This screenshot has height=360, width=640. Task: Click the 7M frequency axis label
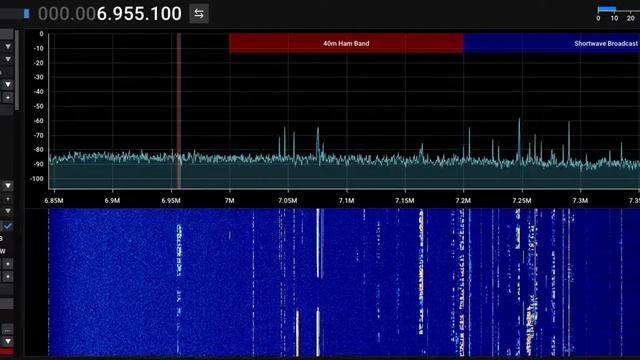tap(229, 201)
